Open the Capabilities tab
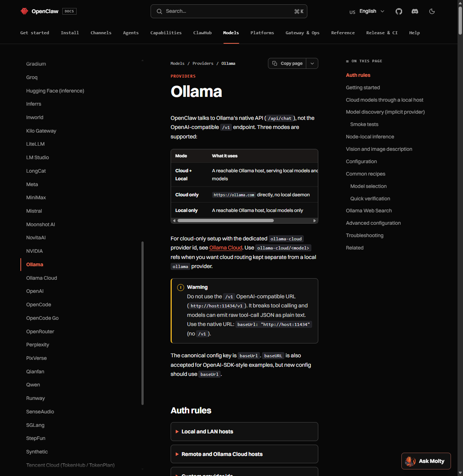 click(x=166, y=33)
